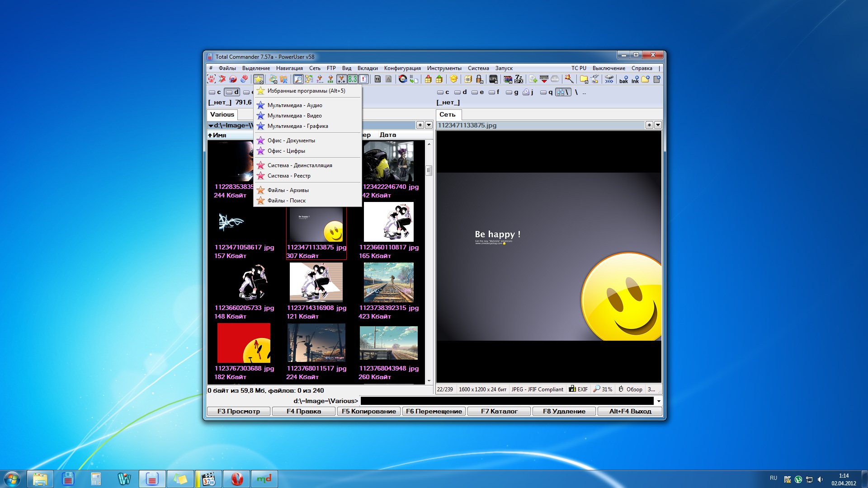The image size is (868, 488).
Task: Expand right panel directory history arrow
Action: [x=658, y=125]
